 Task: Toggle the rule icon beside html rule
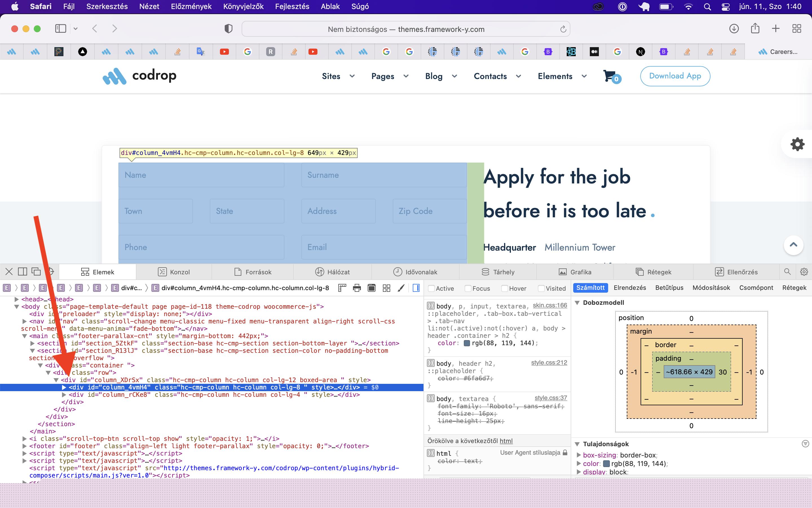[x=431, y=453]
